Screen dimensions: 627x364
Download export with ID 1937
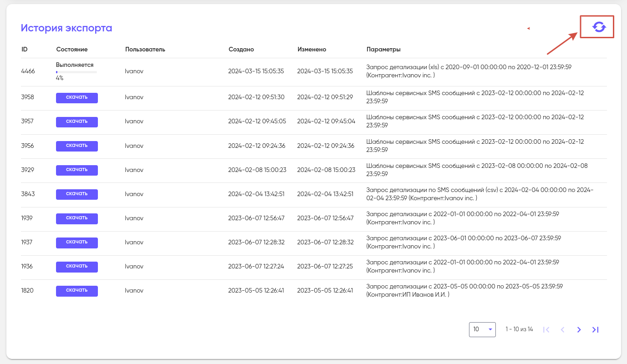coord(76,243)
